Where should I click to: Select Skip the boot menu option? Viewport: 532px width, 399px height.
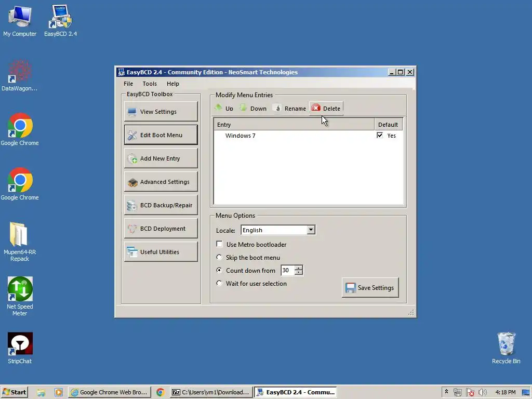click(x=219, y=258)
